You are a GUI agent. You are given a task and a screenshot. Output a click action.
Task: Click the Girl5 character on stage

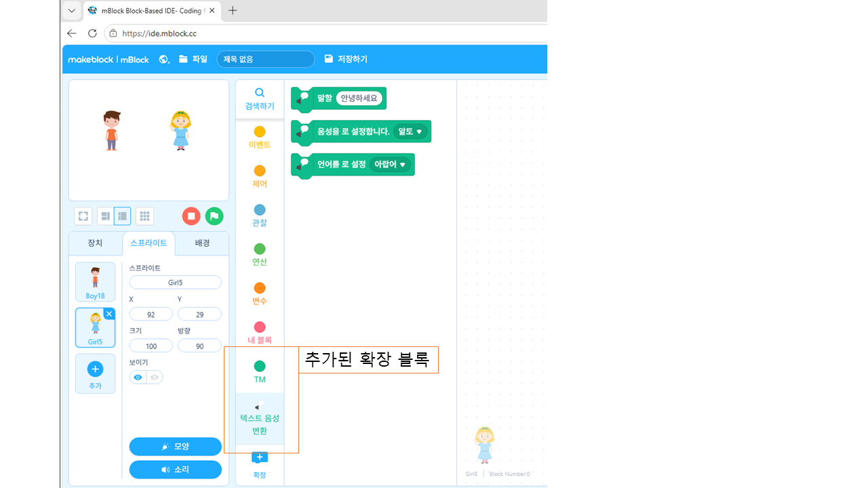click(x=180, y=130)
